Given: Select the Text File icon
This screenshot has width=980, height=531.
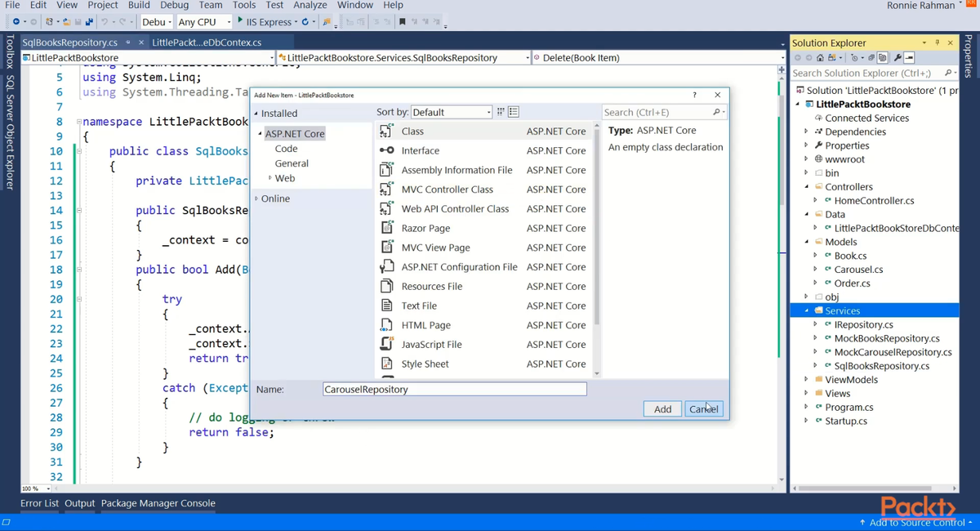Looking at the screenshot, I should [387, 306].
